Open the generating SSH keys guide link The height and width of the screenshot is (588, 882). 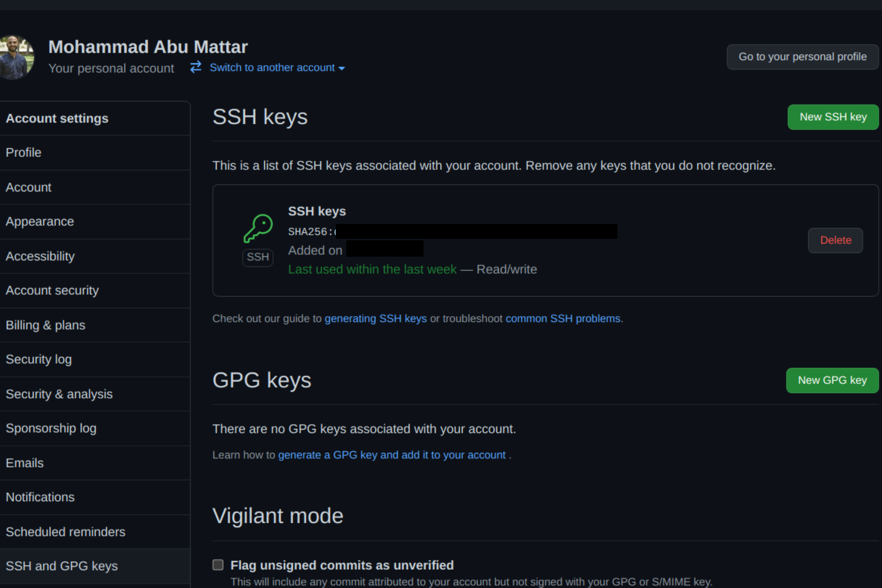pos(375,318)
